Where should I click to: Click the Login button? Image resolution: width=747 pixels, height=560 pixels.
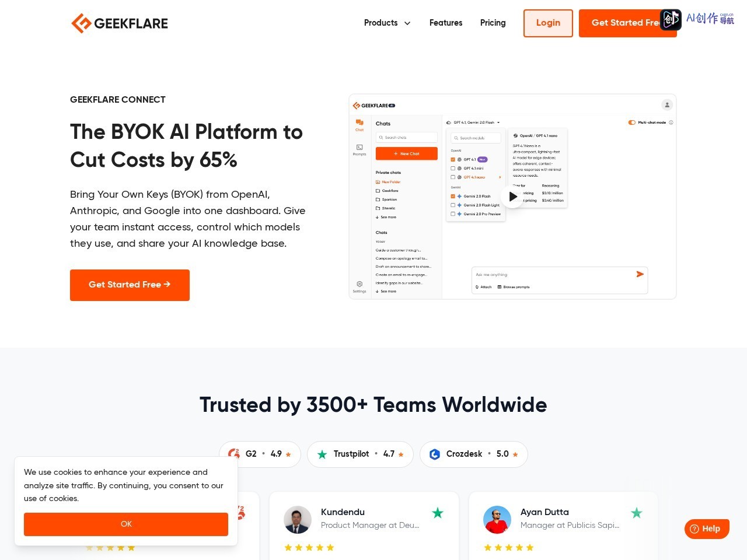pos(548,23)
